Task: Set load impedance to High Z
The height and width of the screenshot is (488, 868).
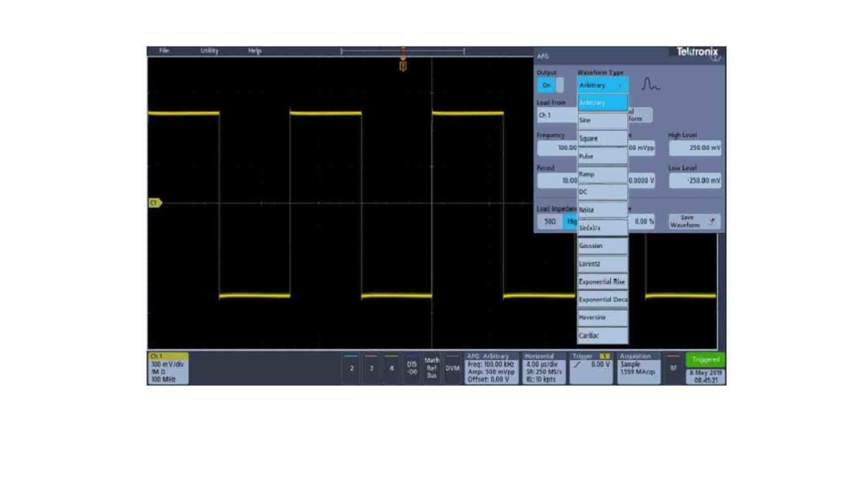Action: point(571,221)
